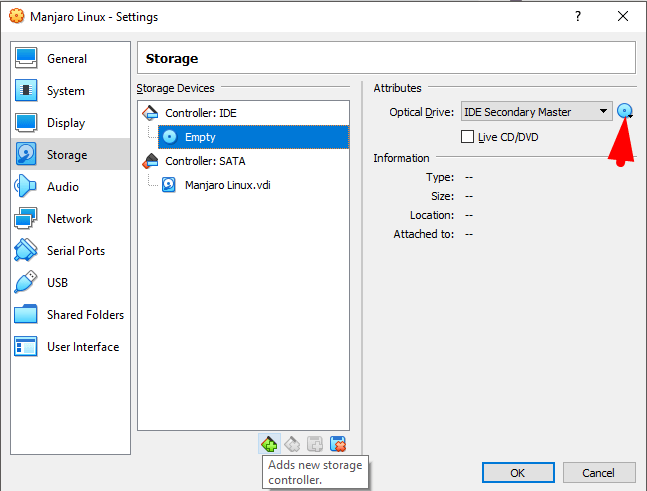The image size is (647, 491).
Task: Select the Manjaro Linux.vdi disk
Action: [x=227, y=185]
